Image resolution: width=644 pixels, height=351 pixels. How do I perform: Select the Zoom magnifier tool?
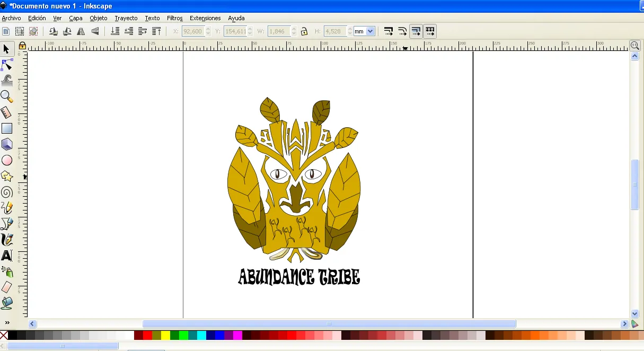(x=6, y=96)
